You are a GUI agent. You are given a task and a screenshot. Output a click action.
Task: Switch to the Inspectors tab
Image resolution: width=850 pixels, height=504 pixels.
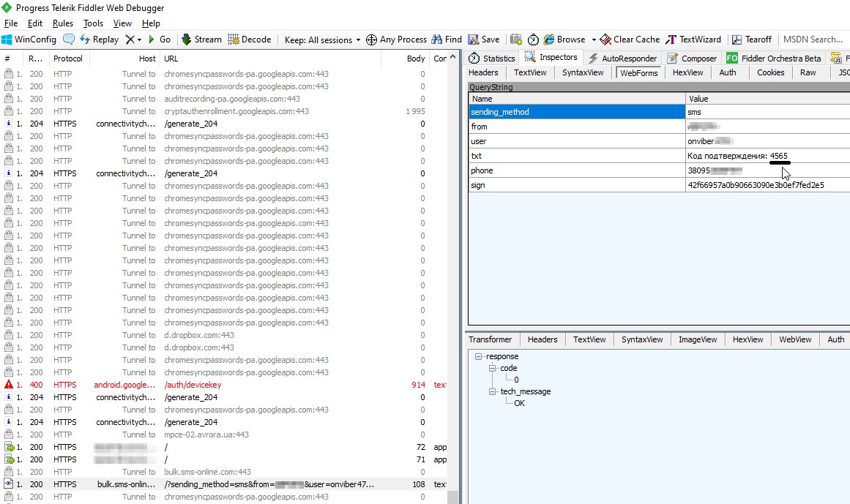pos(551,57)
